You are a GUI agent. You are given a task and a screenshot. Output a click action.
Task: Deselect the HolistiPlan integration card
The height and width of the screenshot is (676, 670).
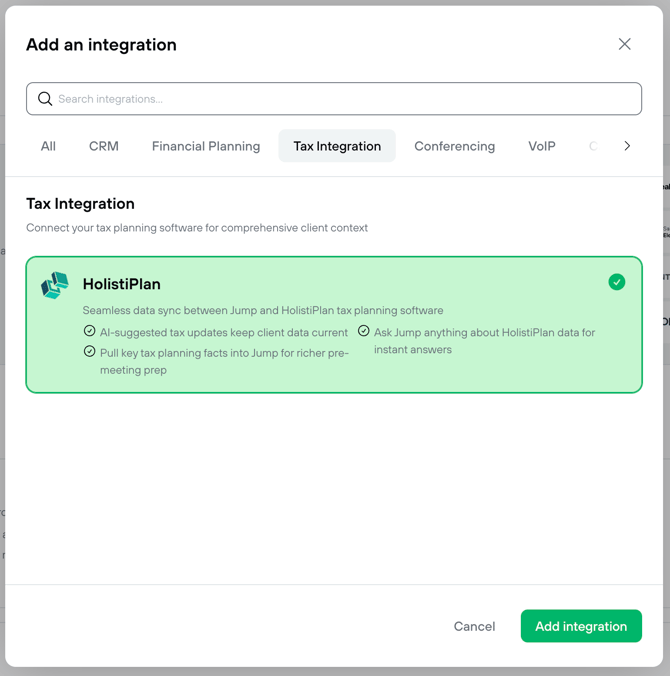(334, 325)
